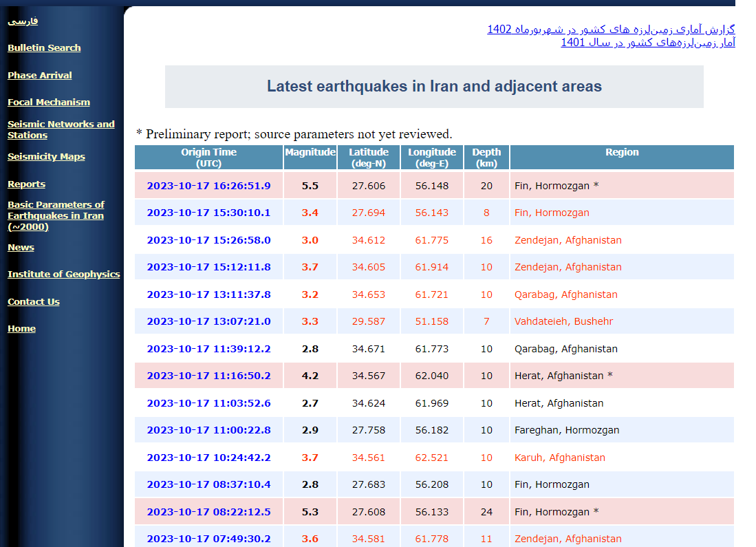Open the Phase Arrival page
This screenshot has width=756, height=547.
click(40, 75)
